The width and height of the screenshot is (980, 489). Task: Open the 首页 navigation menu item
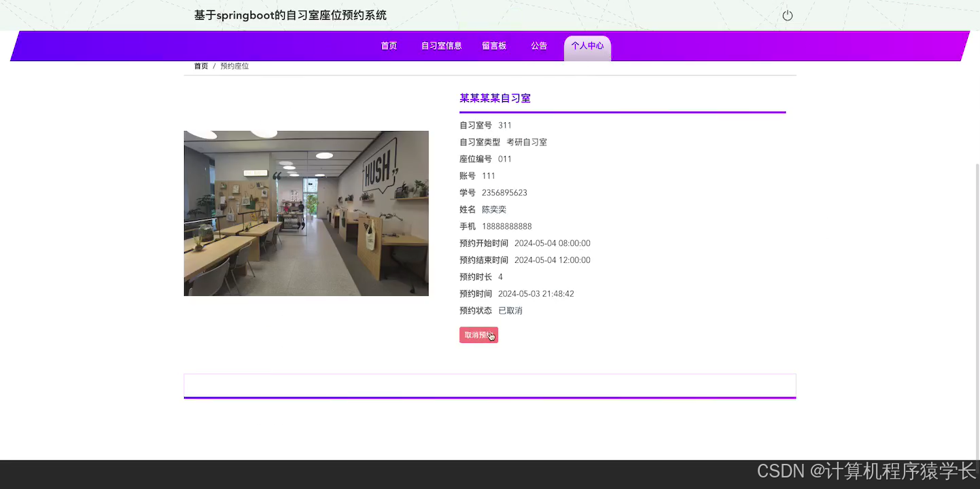pyautogui.click(x=389, y=46)
